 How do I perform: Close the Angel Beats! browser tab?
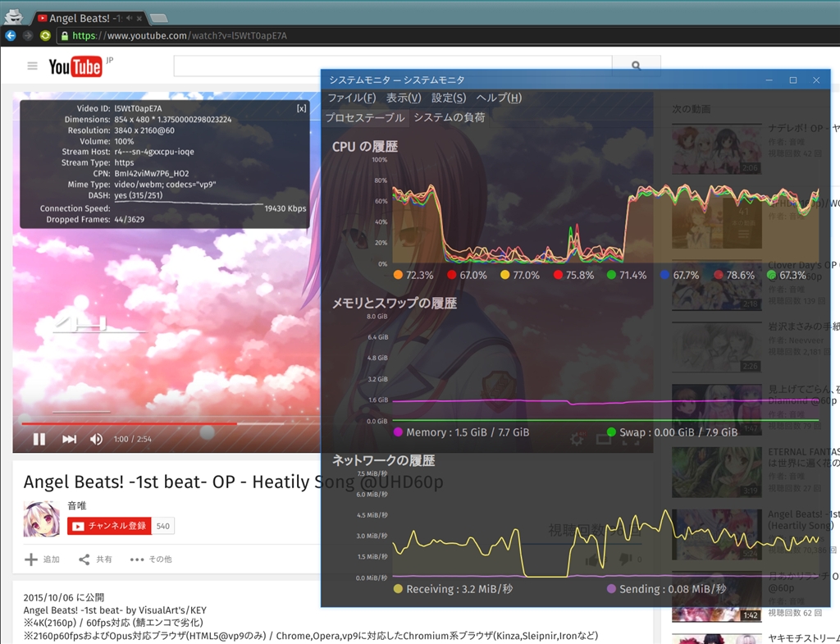[x=139, y=18]
